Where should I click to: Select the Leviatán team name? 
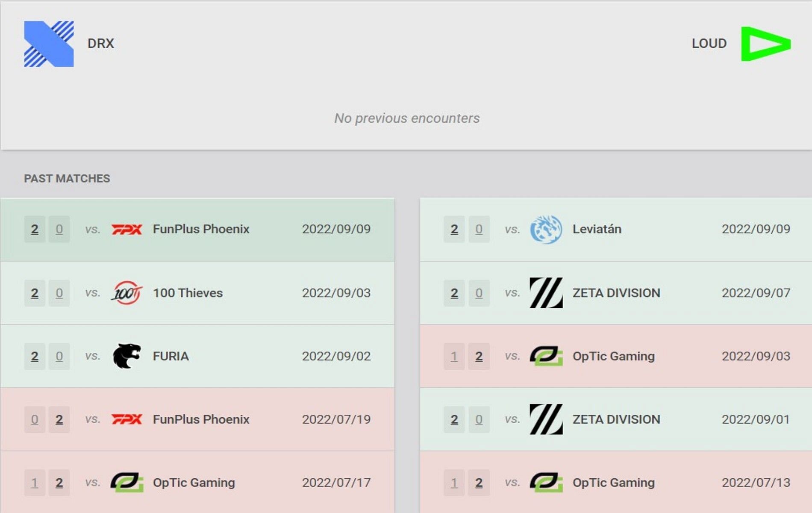[x=597, y=229]
